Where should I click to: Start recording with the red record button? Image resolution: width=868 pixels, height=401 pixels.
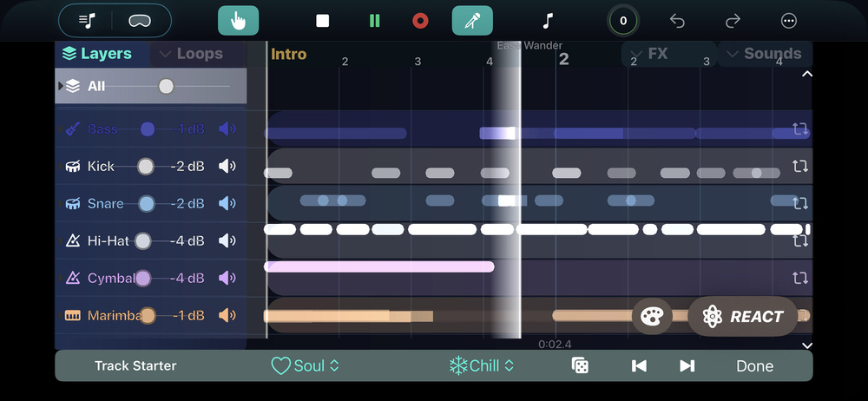(x=420, y=21)
